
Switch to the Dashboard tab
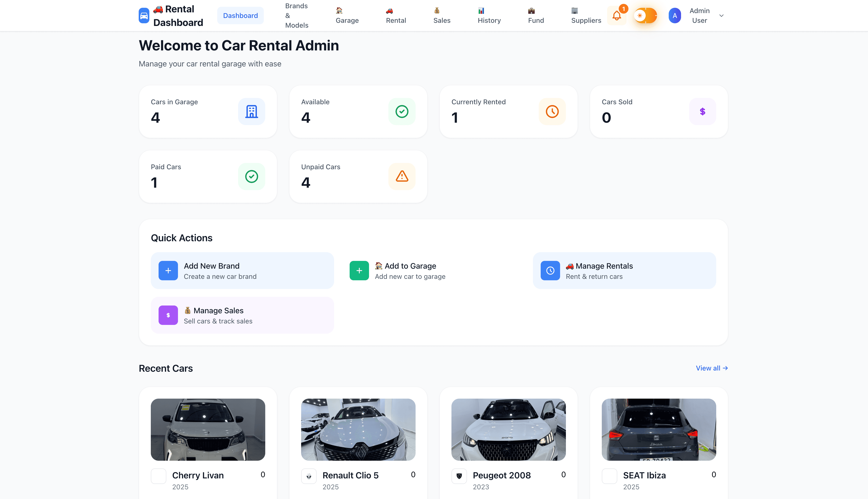point(240,16)
